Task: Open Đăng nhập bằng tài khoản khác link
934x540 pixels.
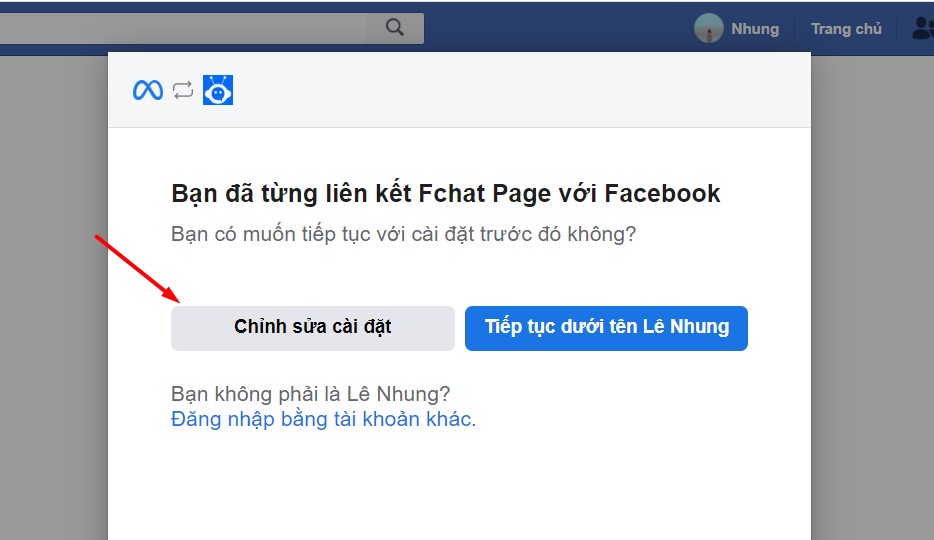Action: [323, 419]
